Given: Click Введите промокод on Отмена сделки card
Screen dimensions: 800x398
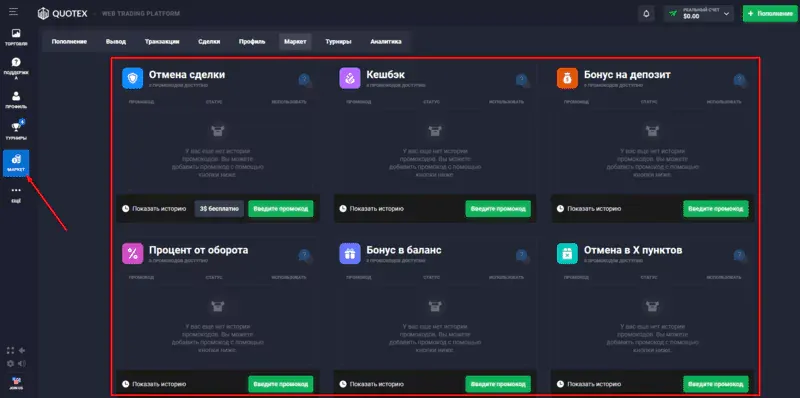Looking at the screenshot, I should pyautogui.click(x=281, y=209).
